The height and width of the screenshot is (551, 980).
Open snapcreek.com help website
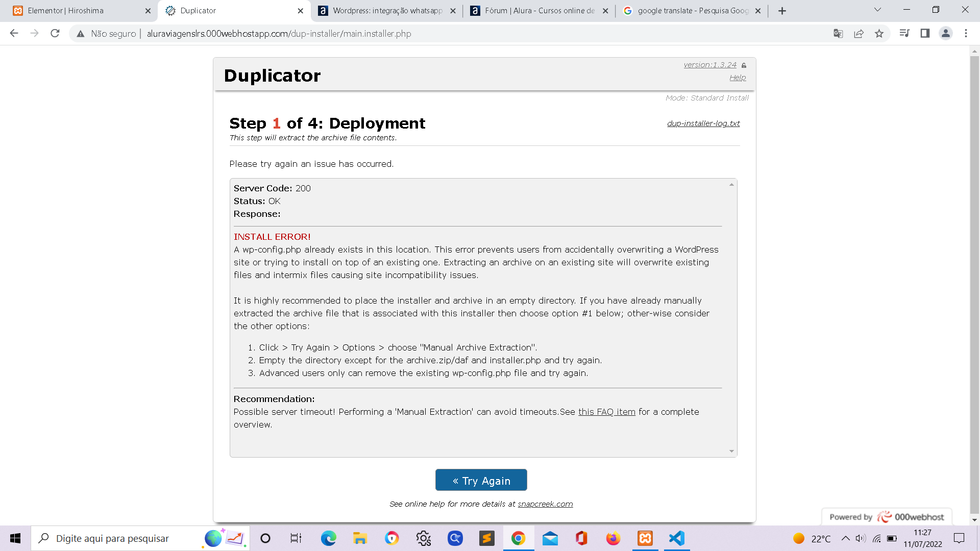(x=545, y=503)
